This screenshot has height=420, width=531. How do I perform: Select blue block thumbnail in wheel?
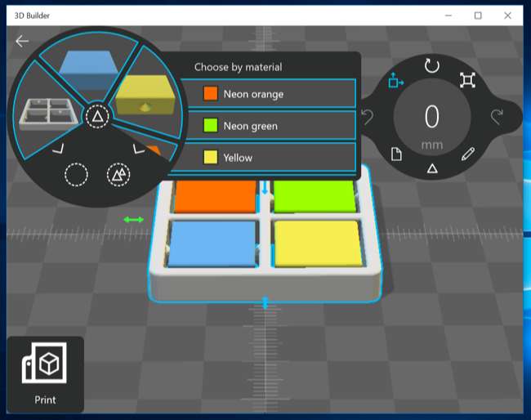coord(90,64)
